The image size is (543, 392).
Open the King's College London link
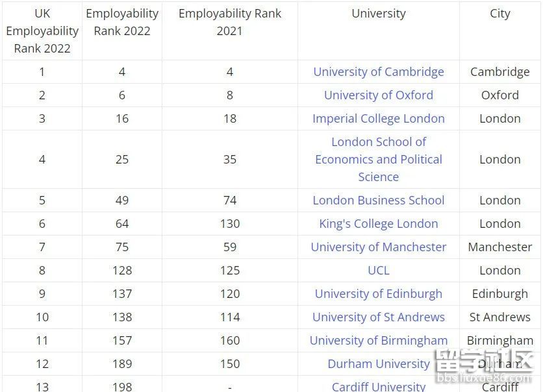(379, 223)
